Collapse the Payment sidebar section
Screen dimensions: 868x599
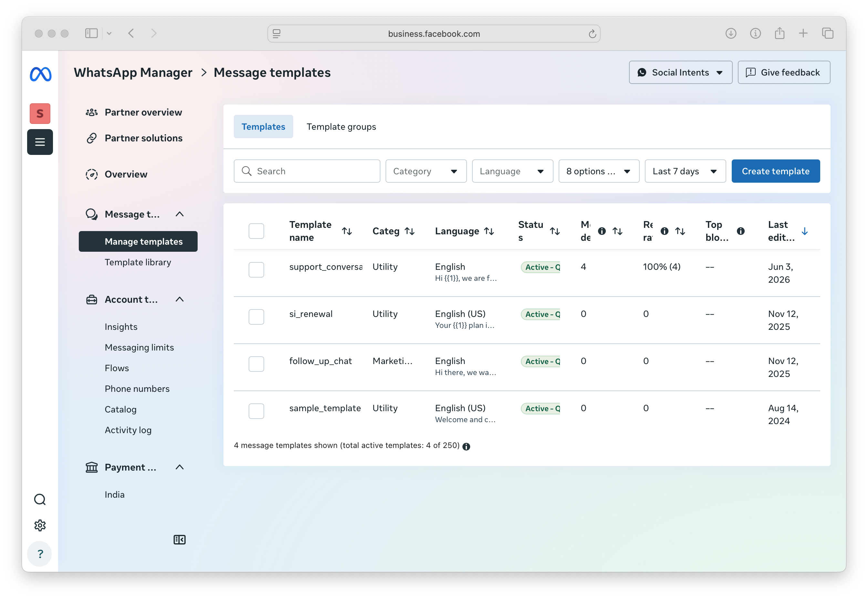pyautogui.click(x=180, y=467)
